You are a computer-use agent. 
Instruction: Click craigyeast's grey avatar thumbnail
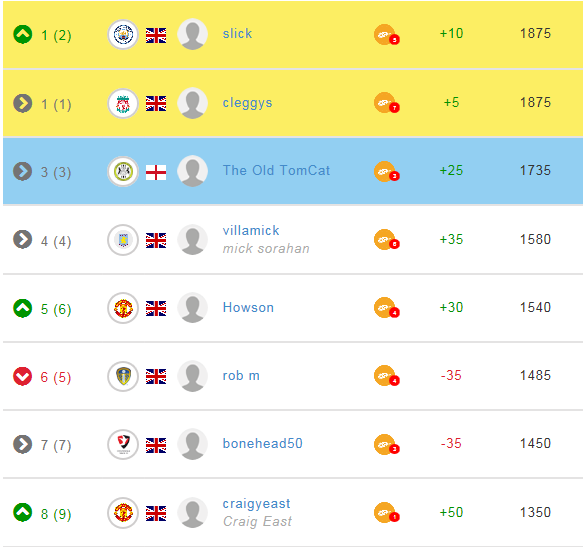[x=193, y=513]
